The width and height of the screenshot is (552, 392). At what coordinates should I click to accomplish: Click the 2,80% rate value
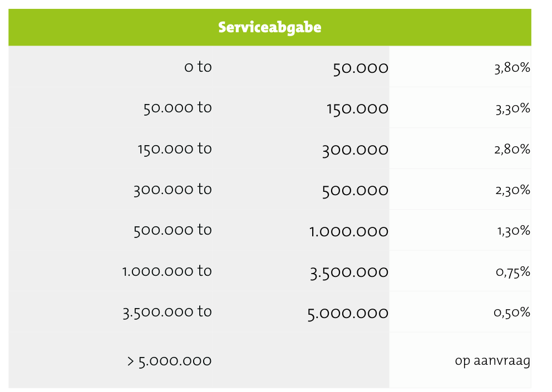(x=512, y=149)
